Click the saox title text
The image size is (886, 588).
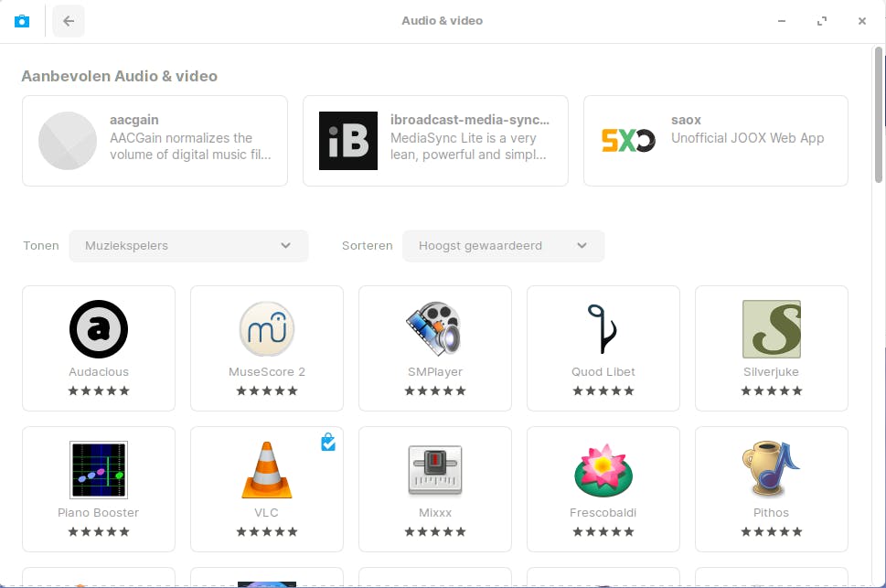(x=686, y=120)
